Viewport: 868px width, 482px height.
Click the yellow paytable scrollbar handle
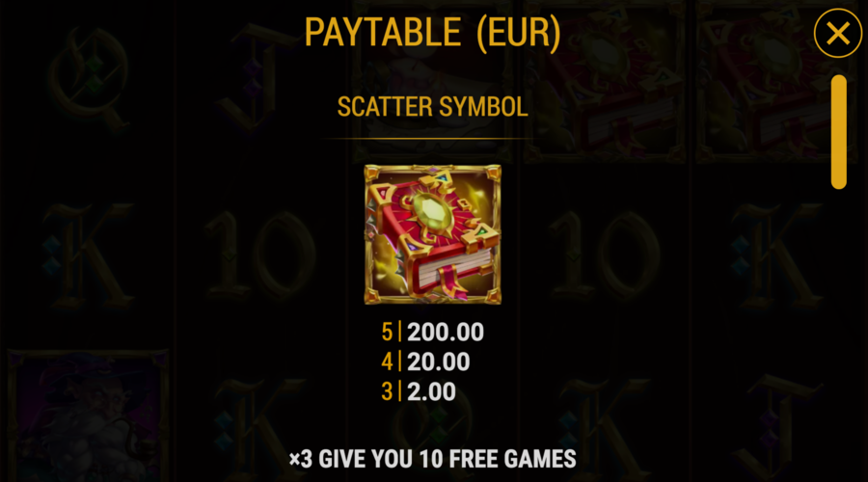click(839, 132)
